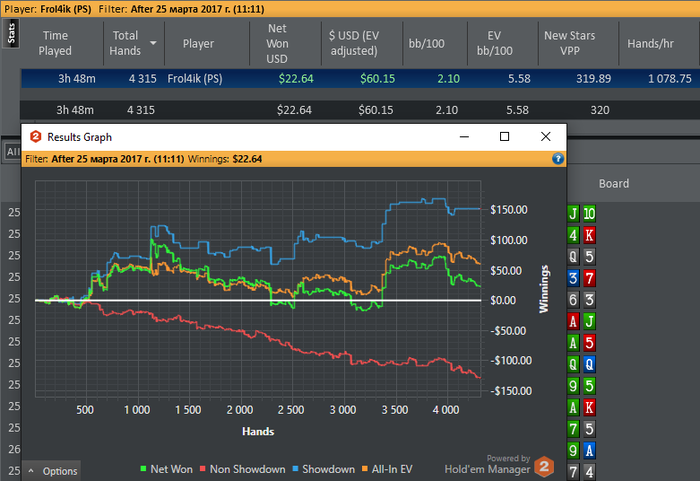Sort by the Net Won USD column
This screenshot has width=700, height=481.
tap(277, 43)
